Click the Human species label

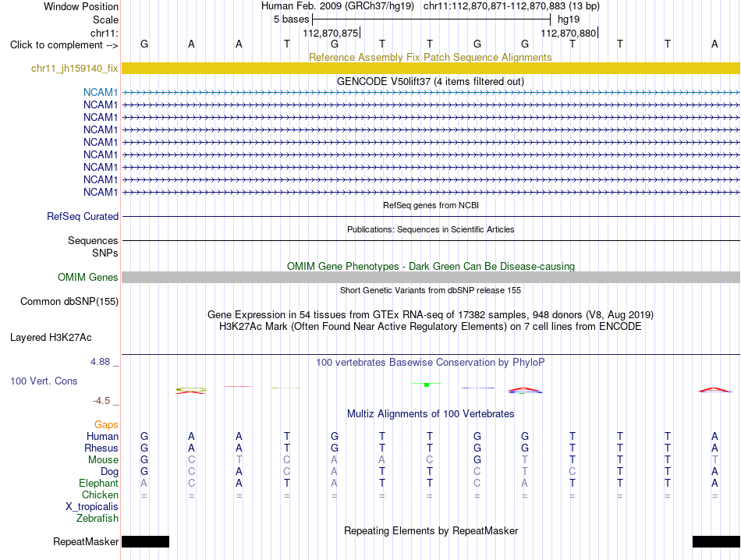point(102,436)
